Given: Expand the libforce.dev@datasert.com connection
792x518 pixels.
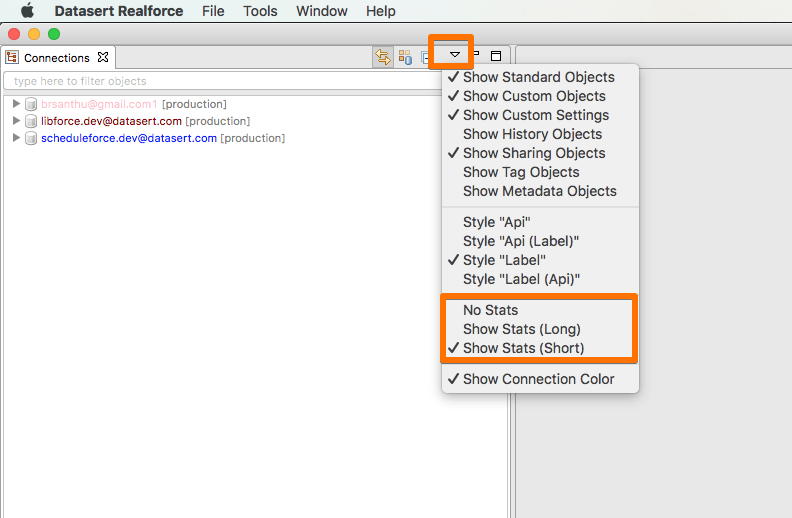Looking at the screenshot, I should pyautogui.click(x=16, y=121).
